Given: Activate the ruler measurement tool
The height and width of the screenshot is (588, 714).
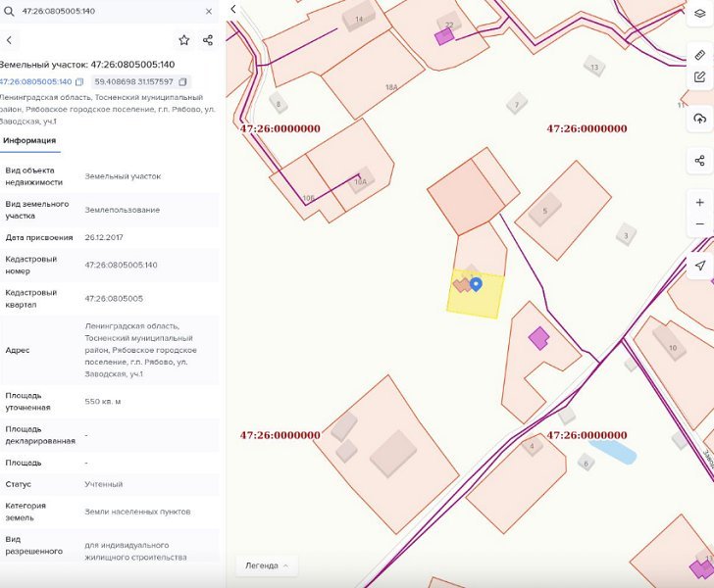Looking at the screenshot, I should tap(700, 55).
